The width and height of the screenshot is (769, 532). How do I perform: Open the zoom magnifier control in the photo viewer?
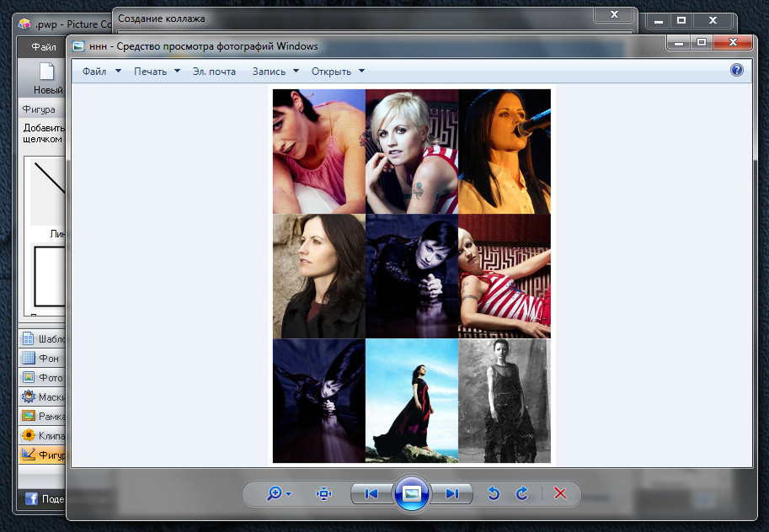pos(274,493)
